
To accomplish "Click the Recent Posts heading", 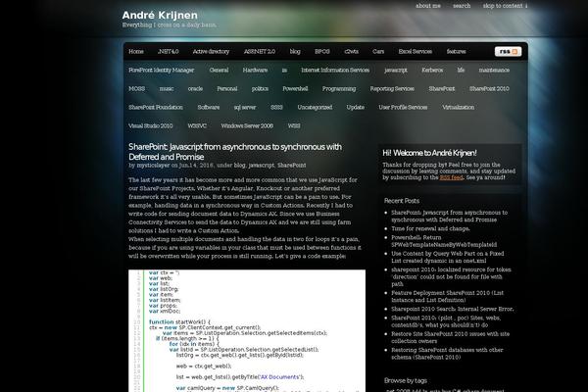I will coord(402,201).
